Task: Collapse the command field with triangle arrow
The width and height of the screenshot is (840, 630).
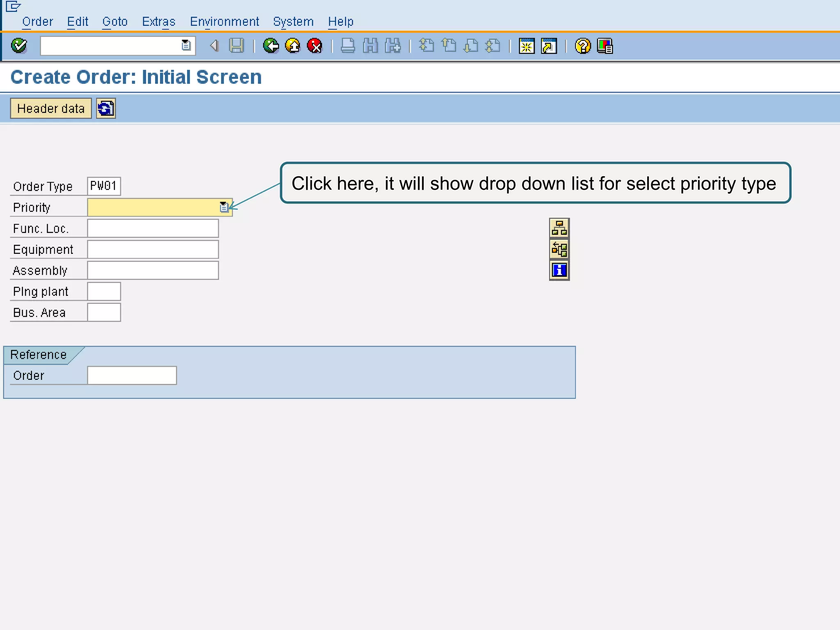Action: (214, 46)
